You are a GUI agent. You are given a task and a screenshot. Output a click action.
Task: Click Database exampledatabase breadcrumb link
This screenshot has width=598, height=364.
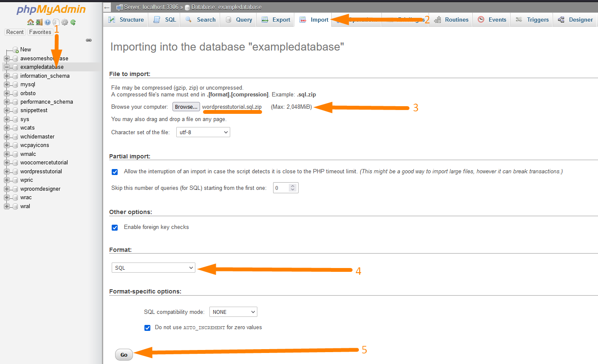tap(226, 7)
